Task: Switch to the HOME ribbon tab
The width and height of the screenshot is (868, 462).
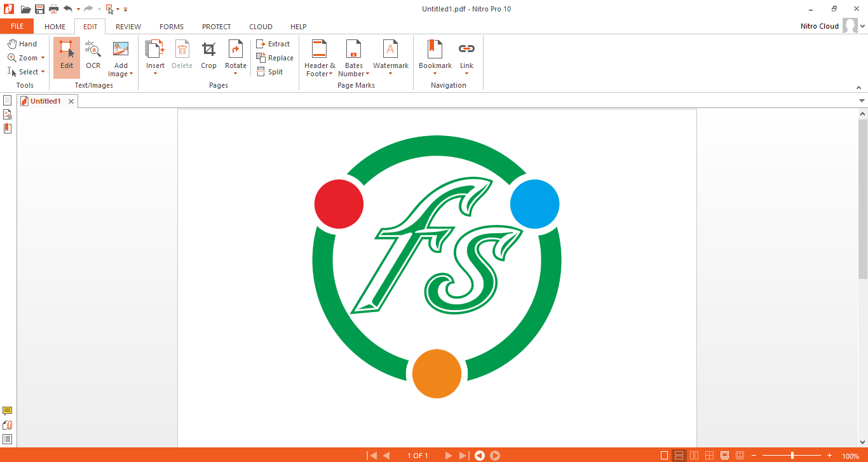Action: (55, 27)
